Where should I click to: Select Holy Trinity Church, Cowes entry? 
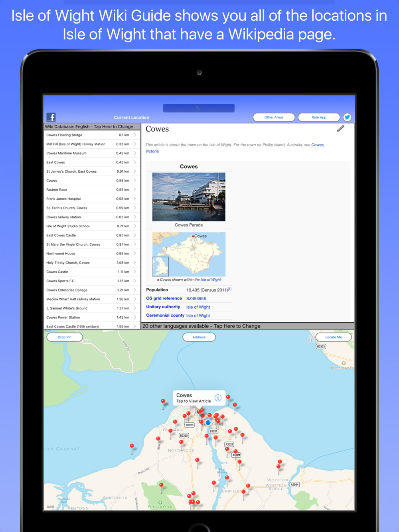coord(92,262)
